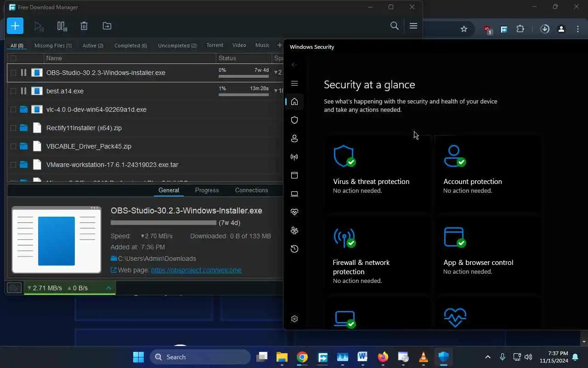
Task: Click best.a14.exe row progress bar
Action: [x=243, y=95]
